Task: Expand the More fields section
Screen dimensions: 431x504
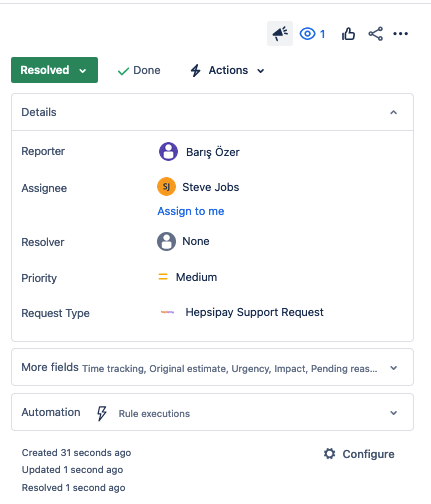Action: tap(212, 367)
